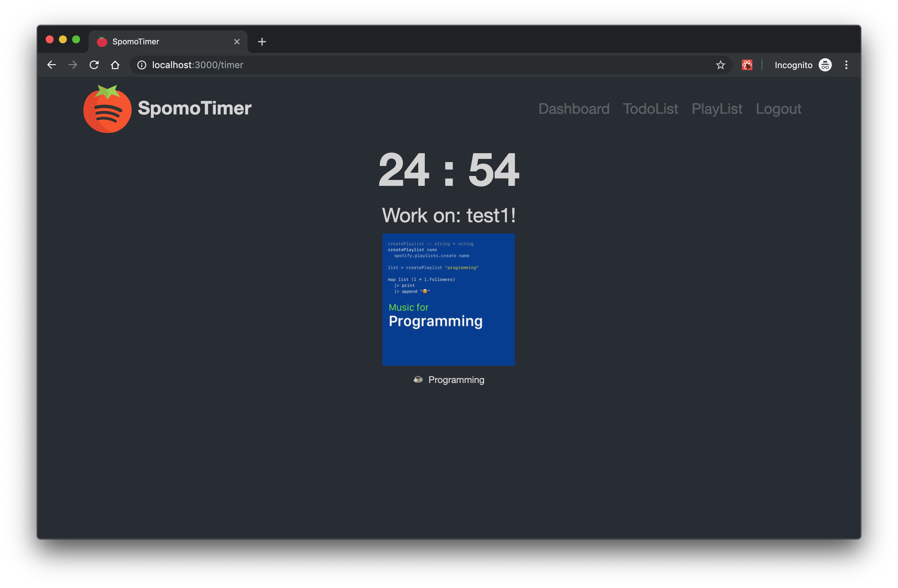The width and height of the screenshot is (898, 588).
Task: Click the SpomoTimer tomato logo
Action: coord(107,109)
